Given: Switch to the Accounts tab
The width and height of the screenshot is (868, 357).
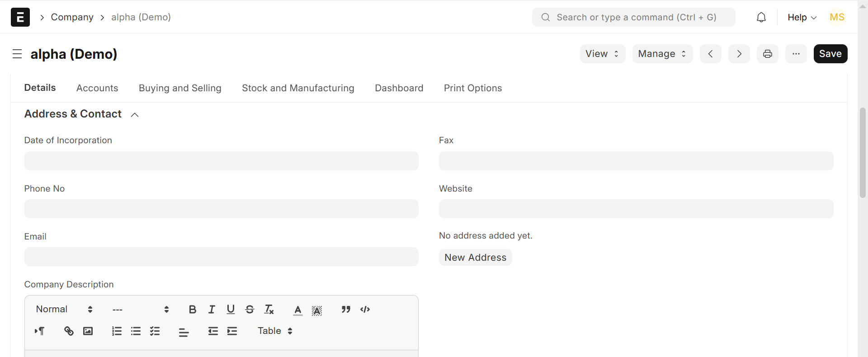Looking at the screenshot, I should pos(97,88).
